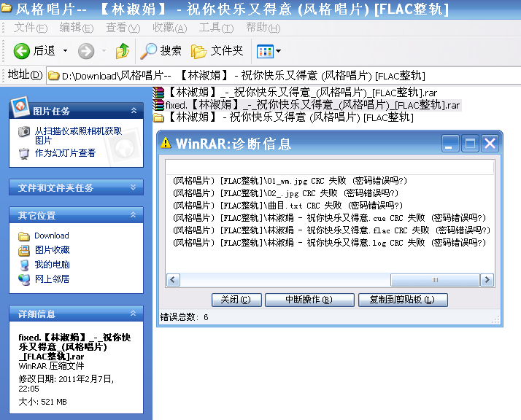Go back with the 后退 button
The width and height of the screenshot is (521, 420).
click(x=34, y=51)
